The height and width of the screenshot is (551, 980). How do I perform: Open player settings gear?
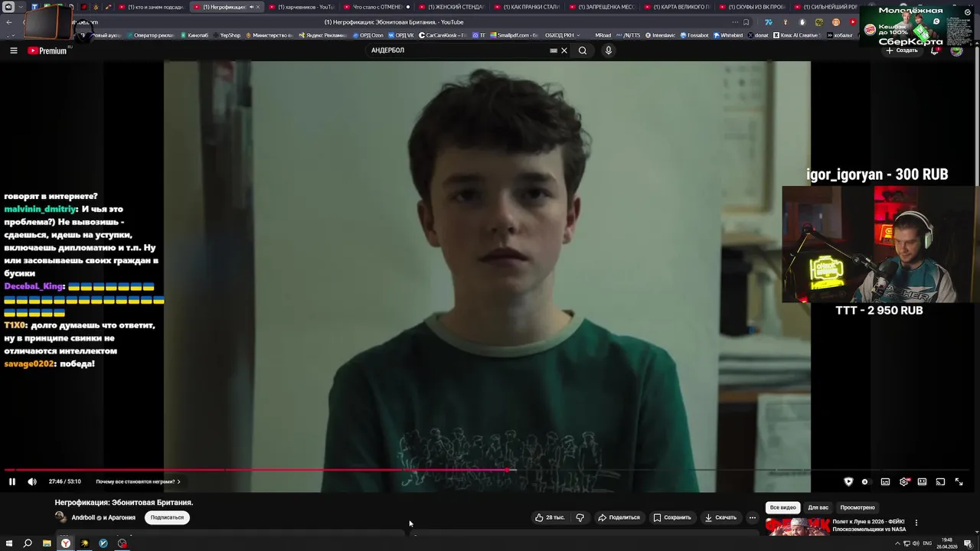tap(904, 482)
